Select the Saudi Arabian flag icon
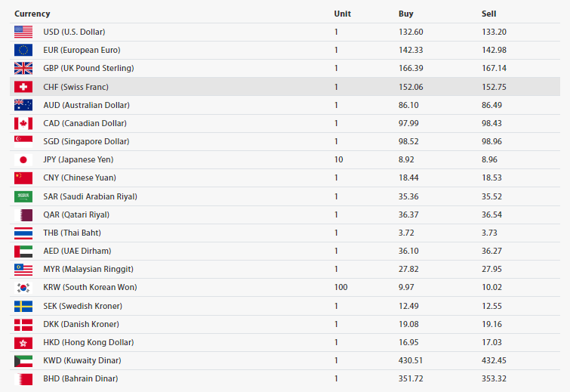This screenshot has height=392, width=570. pos(23,196)
